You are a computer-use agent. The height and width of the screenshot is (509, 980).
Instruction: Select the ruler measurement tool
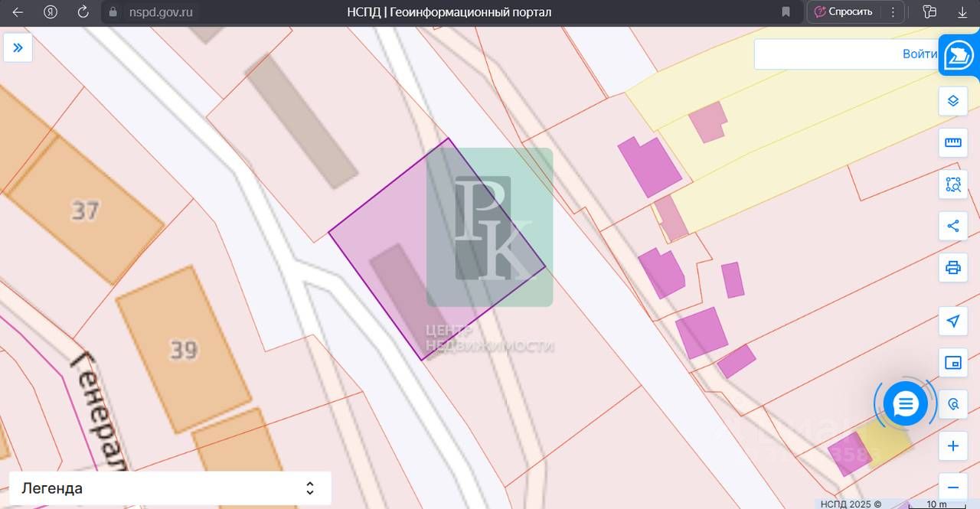(953, 142)
